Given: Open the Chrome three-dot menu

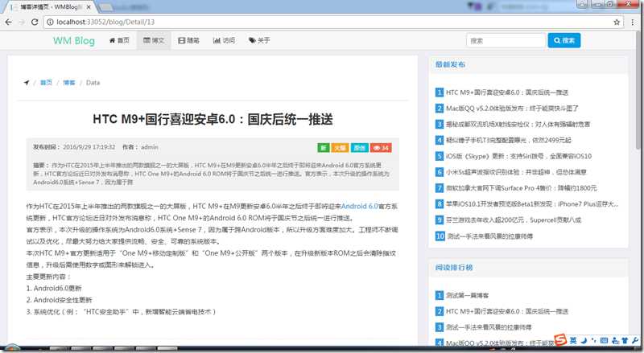Looking at the screenshot, I should coord(633,23).
